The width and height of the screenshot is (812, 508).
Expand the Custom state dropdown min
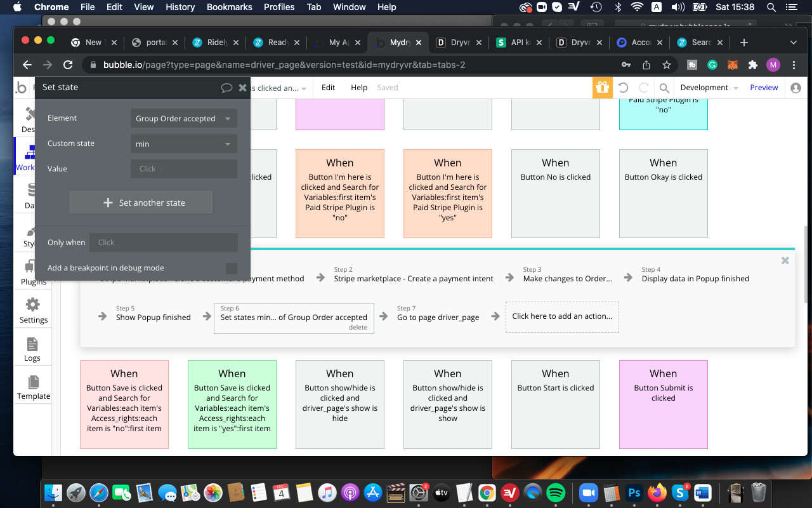[183, 144]
